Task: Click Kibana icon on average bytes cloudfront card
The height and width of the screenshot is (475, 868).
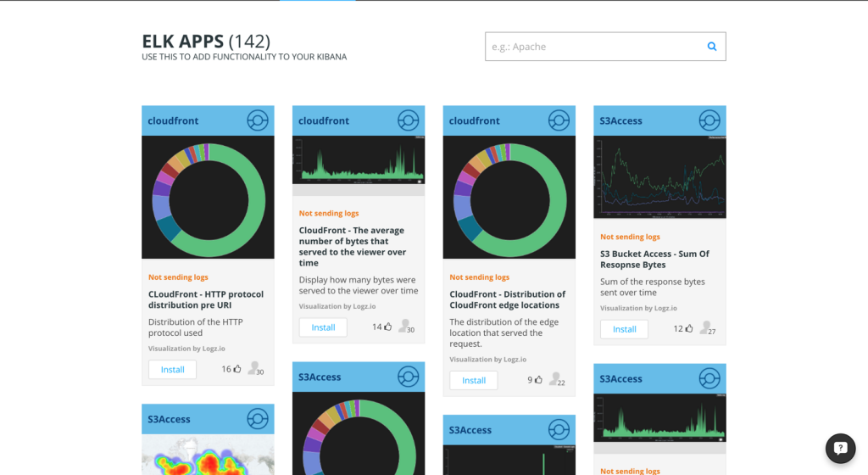Action: (x=408, y=120)
